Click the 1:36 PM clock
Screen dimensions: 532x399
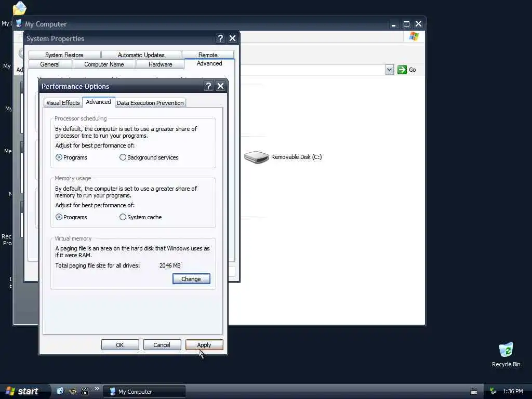tap(513, 391)
